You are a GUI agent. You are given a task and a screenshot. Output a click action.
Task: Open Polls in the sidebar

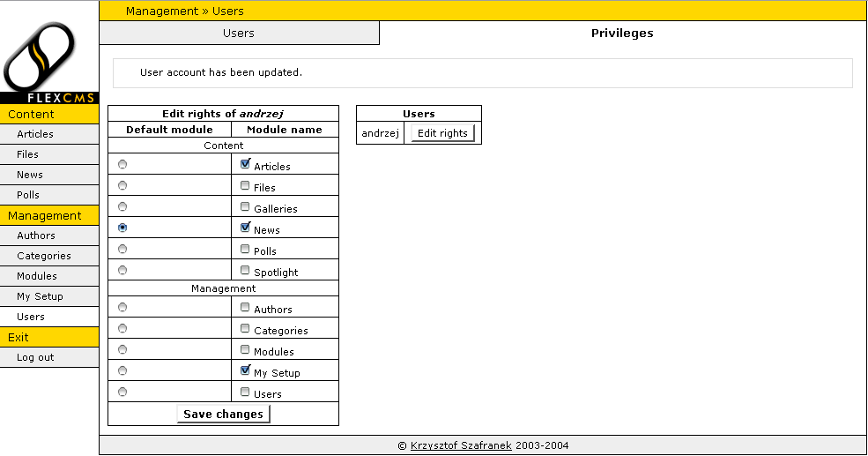pyautogui.click(x=49, y=195)
